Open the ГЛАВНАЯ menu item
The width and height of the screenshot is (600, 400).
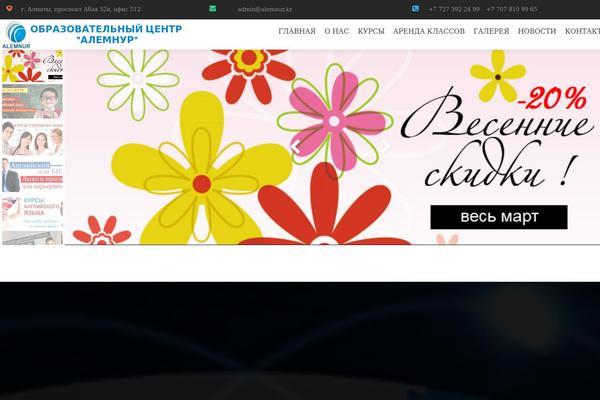point(297,31)
